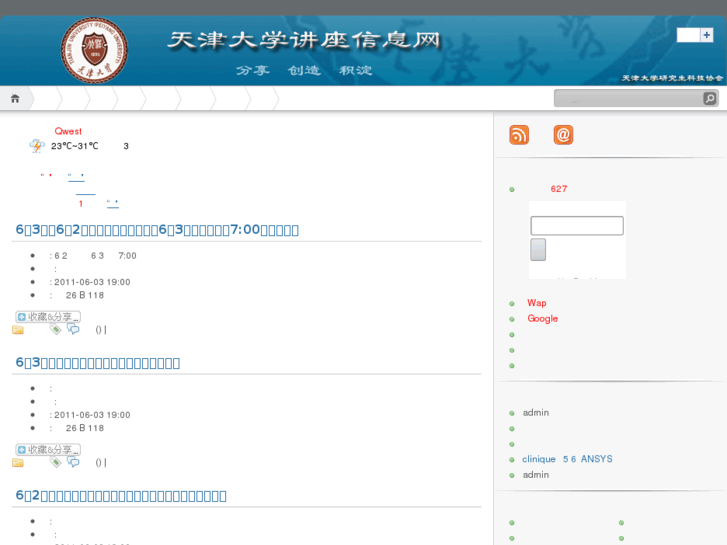Click the first admin entry in sidebar
The height and width of the screenshot is (545, 727).
tap(536, 412)
